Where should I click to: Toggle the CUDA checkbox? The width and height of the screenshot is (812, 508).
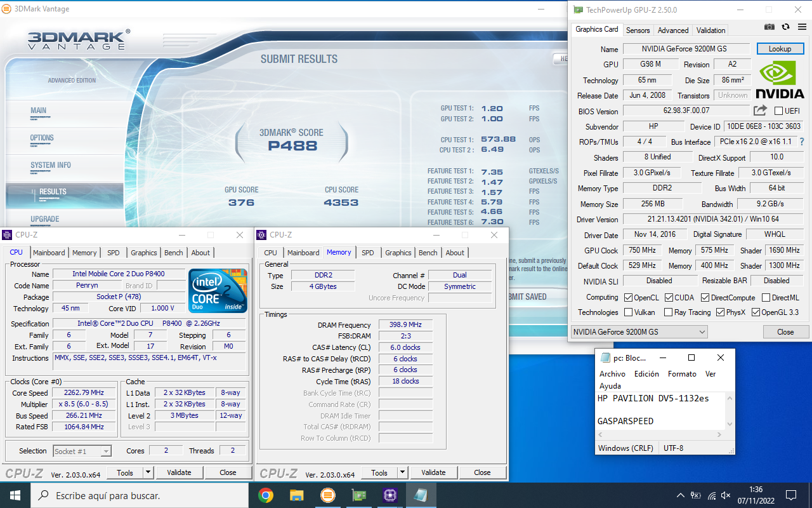(x=668, y=297)
